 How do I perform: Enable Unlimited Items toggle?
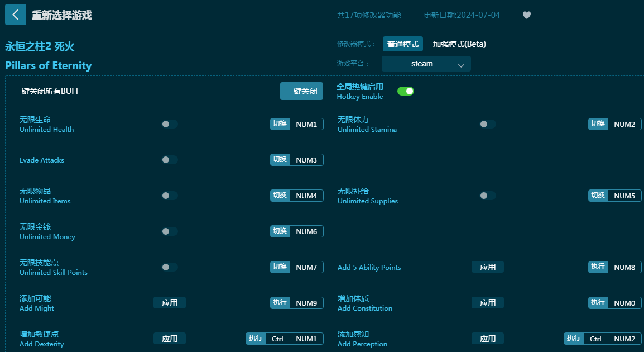(x=169, y=196)
